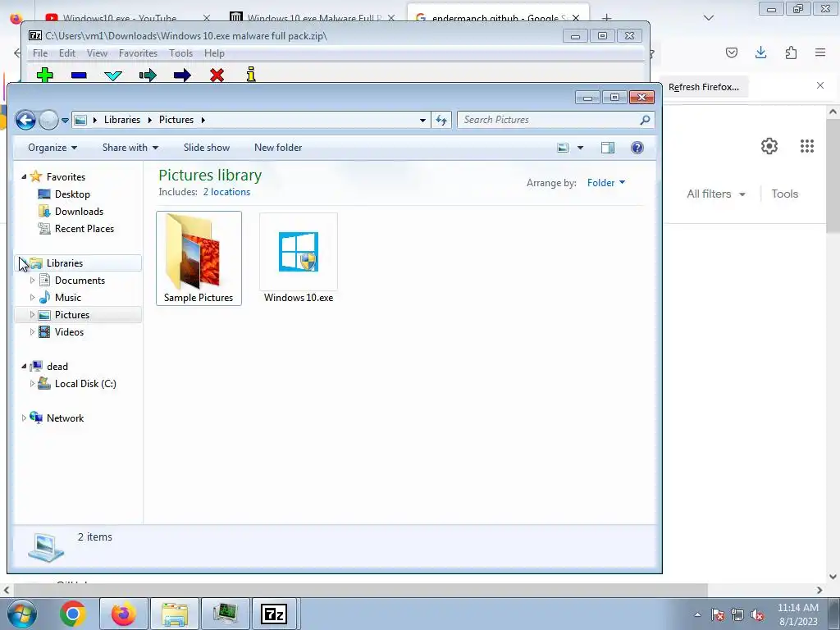The height and width of the screenshot is (630, 840).
Task: Click Firefox Pocket save icon
Action: click(732, 52)
